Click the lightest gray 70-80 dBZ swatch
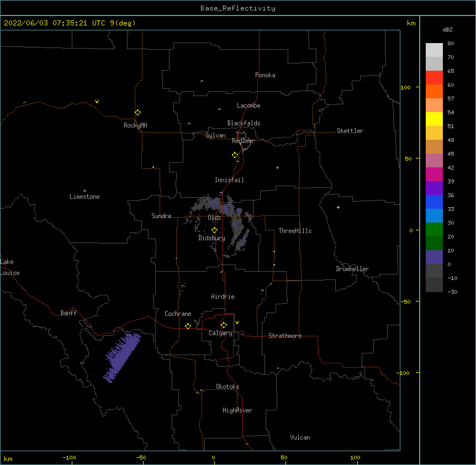Viewport: 476px width, 465px height. tap(434, 50)
